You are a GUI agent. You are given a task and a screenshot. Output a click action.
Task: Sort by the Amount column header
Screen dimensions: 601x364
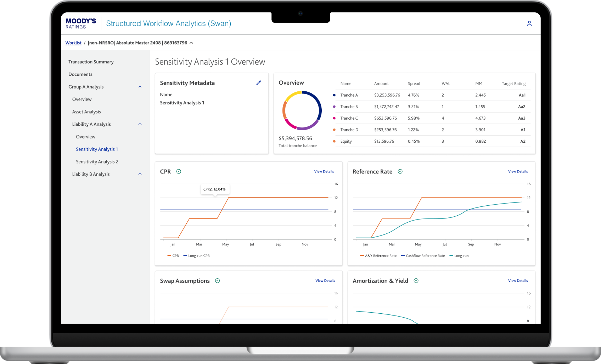point(381,84)
